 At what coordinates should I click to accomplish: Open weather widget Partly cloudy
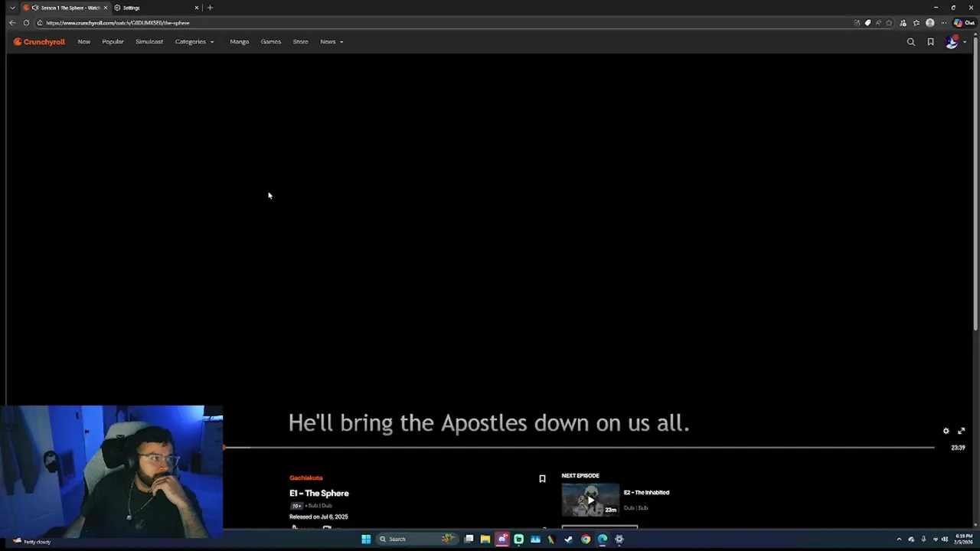pyautogui.click(x=31, y=542)
